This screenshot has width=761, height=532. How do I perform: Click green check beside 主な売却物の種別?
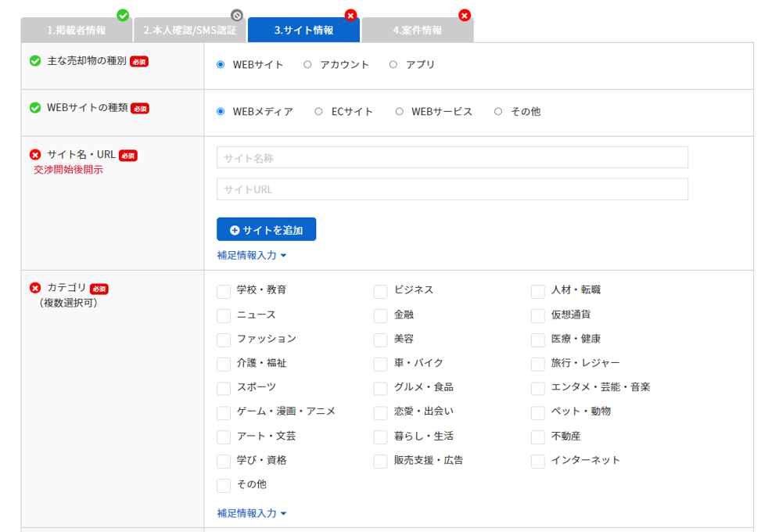click(x=35, y=61)
